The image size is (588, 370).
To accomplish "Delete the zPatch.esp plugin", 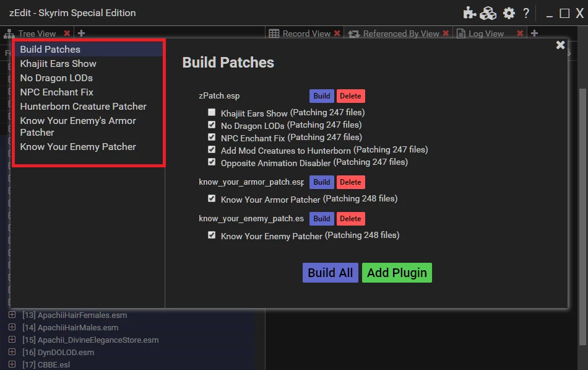I will click(350, 96).
